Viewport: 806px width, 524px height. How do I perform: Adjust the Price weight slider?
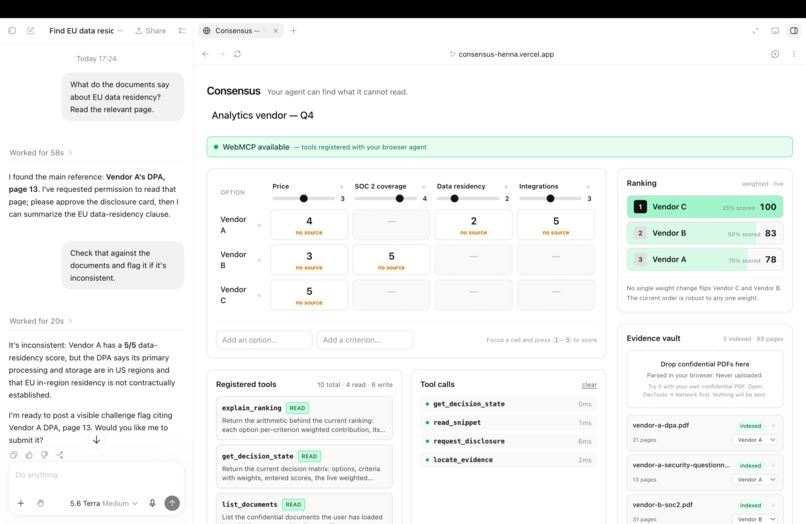click(303, 198)
